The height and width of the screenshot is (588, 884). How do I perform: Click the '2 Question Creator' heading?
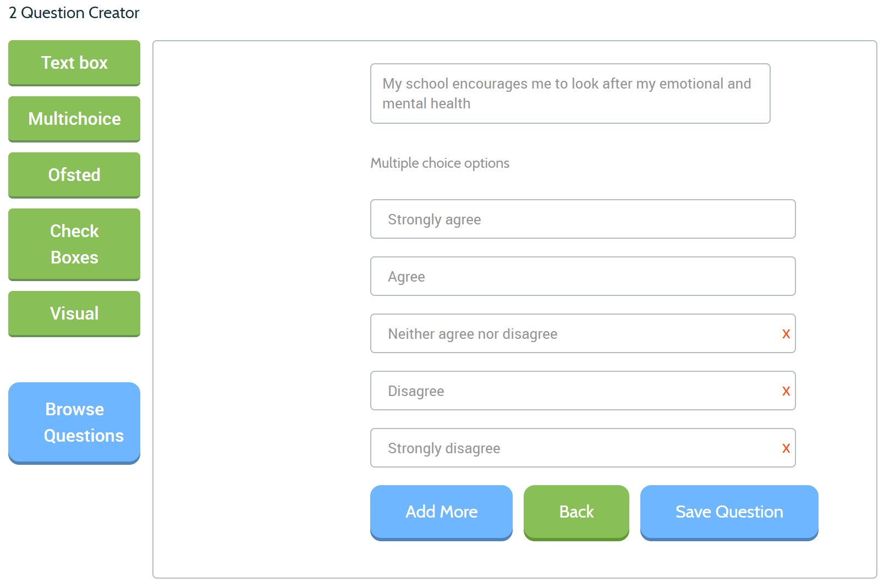click(x=74, y=13)
